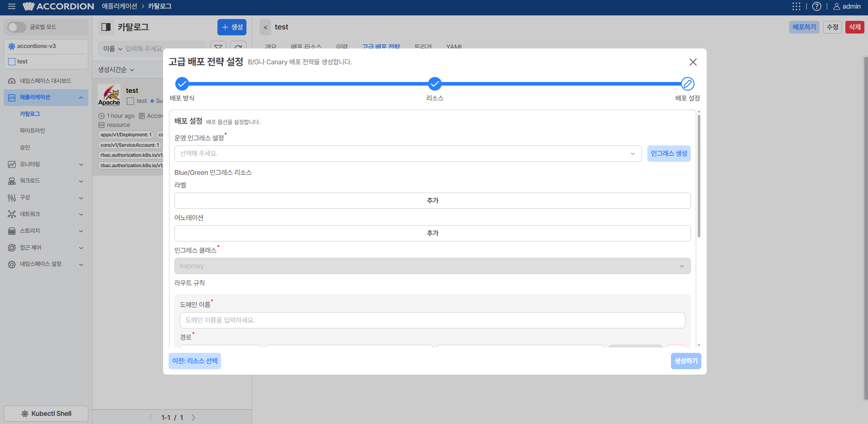The width and height of the screenshot is (868, 424).
Task: Click the 도메인 이름 input field
Action: click(432, 320)
